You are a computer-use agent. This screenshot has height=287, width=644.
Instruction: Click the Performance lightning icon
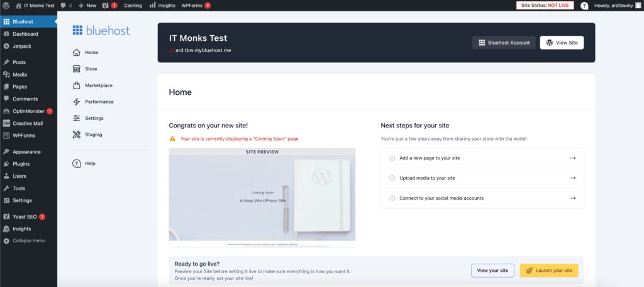tap(76, 102)
